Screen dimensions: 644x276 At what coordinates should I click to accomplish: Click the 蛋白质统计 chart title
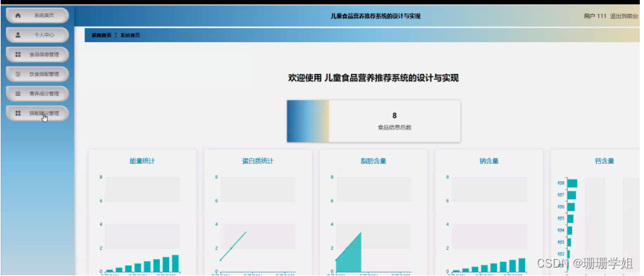(258, 161)
